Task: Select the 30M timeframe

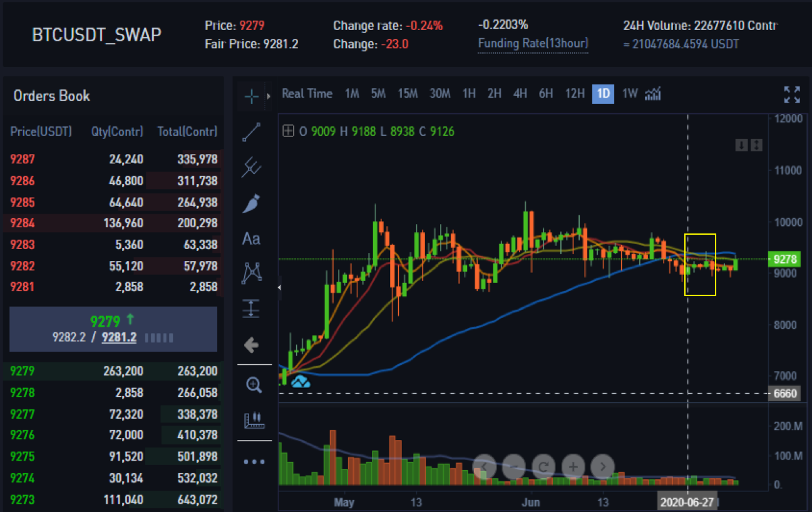Action: click(439, 94)
